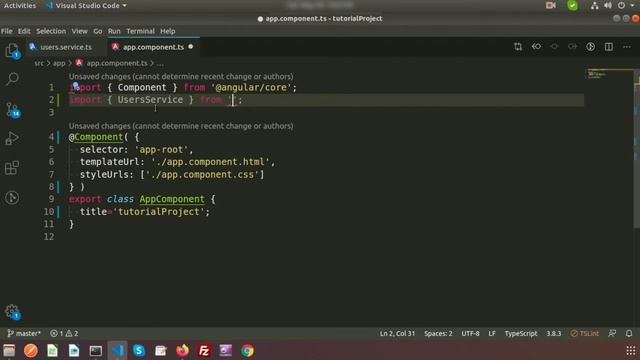The width and height of the screenshot is (640, 360).
Task: Change indentation via Spaces: 2
Action: pos(438,333)
